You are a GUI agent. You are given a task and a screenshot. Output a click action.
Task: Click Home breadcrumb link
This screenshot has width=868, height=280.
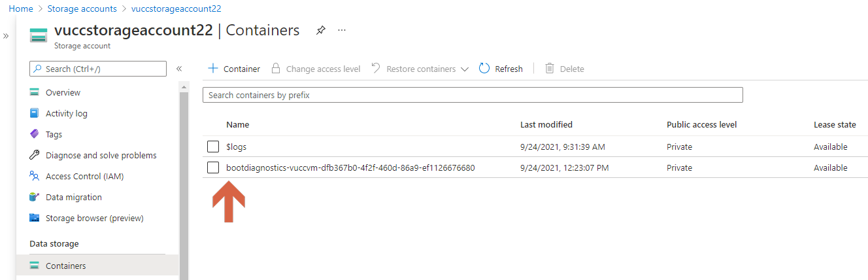[x=20, y=9]
